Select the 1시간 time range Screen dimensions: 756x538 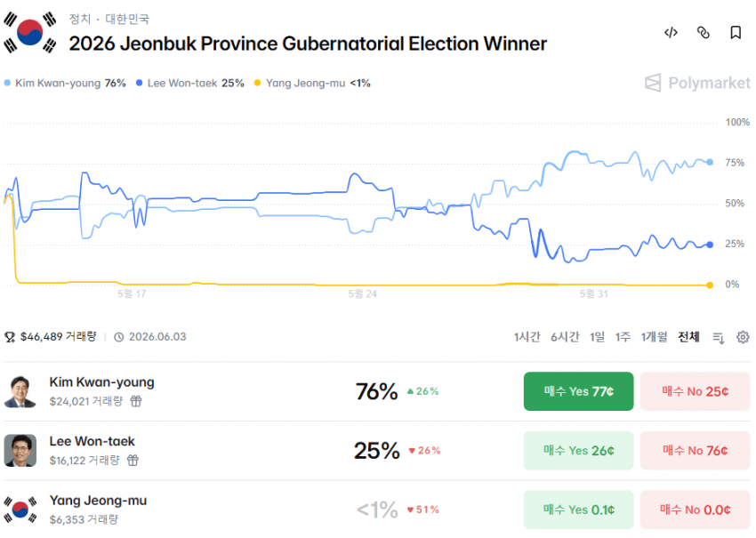[x=527, y=336]
